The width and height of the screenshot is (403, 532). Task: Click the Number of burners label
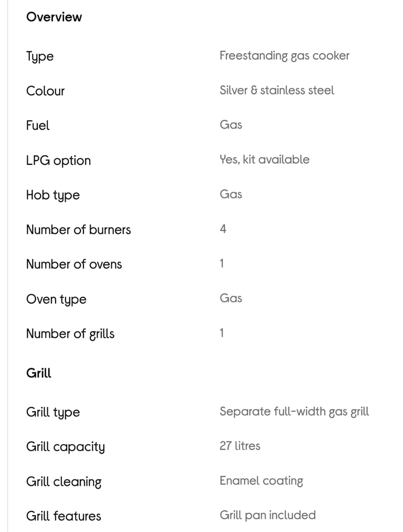coord(78,230)
